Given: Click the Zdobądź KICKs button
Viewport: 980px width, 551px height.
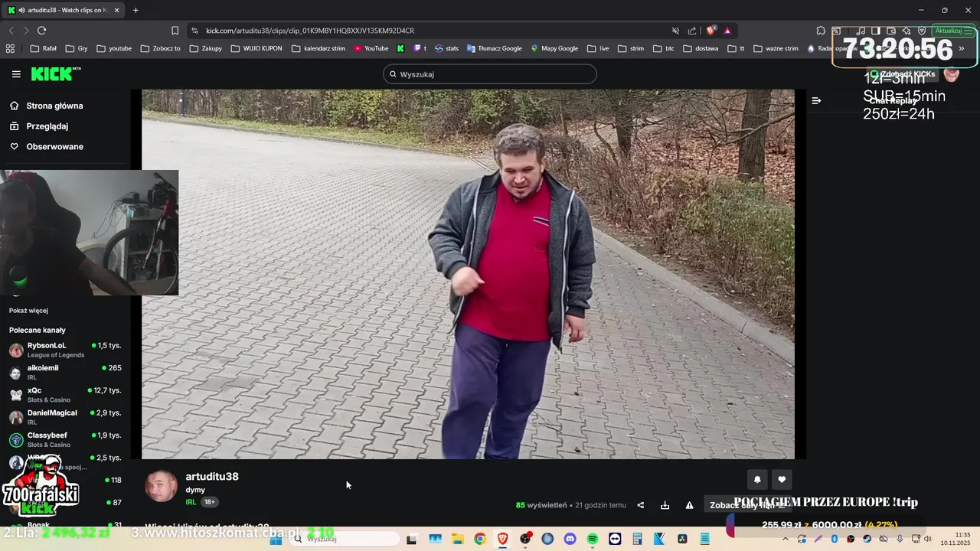Looking at the screenshot, I should pos(903,74).
